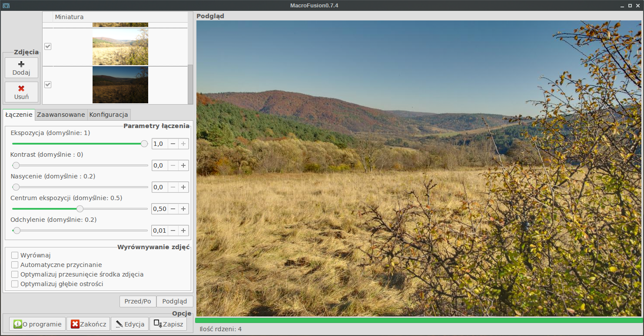Screen dimensions: 644x336
Task: Click 'Parametry łączenia' section label
Action: pyautogui.click(x=156, y=126)
